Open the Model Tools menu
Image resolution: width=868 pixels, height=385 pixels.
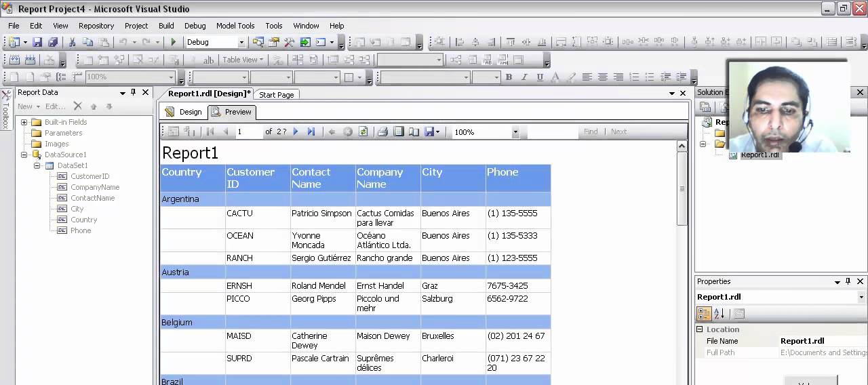(235, 26)
